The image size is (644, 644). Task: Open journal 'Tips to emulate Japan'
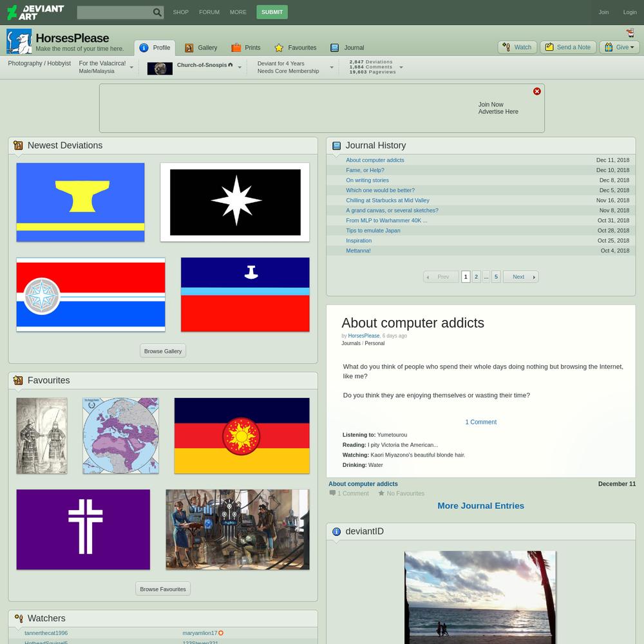[x=373, y=231]
